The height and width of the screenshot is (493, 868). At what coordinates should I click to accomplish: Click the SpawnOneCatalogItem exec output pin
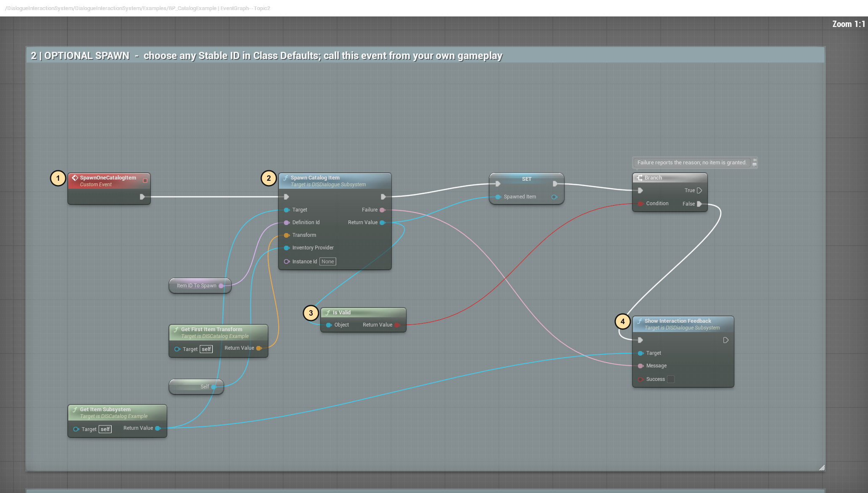coord(142,197)
